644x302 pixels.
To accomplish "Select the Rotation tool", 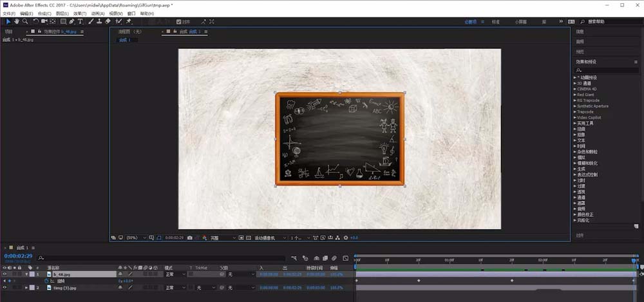I will point(35,21).
